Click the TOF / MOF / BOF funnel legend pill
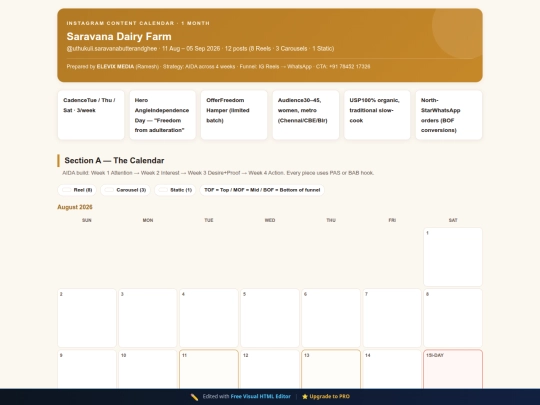 pyautogui.click(x=262, y=190)
